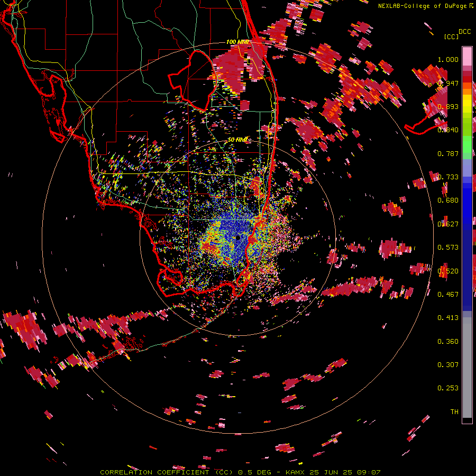
Task: Select the 0.253 scale value
Action: pyautogui.click(x=448, y=388)
